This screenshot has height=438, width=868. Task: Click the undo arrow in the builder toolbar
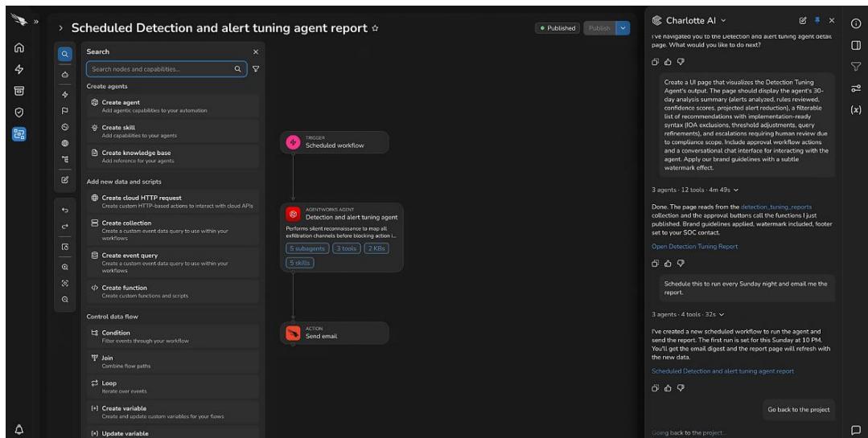pyautogui.click(x=65, y=210)
